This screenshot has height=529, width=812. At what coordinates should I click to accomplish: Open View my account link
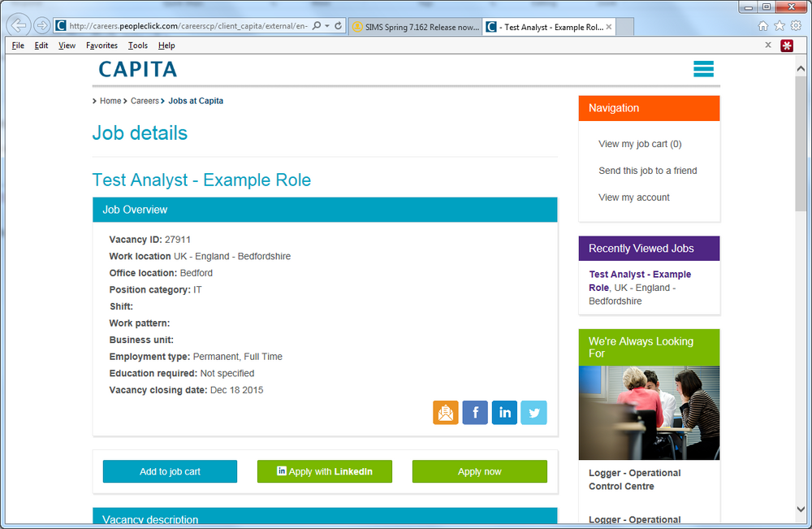coord(634,197)
